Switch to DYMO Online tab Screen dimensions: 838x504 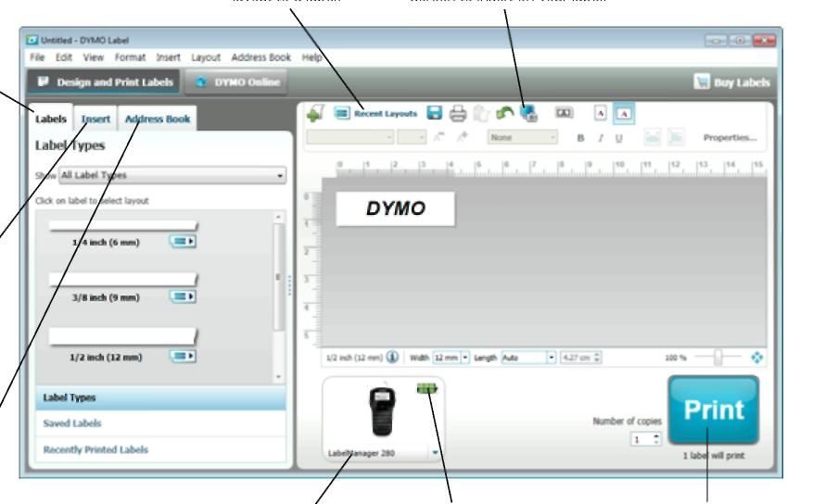pos(235,82)
